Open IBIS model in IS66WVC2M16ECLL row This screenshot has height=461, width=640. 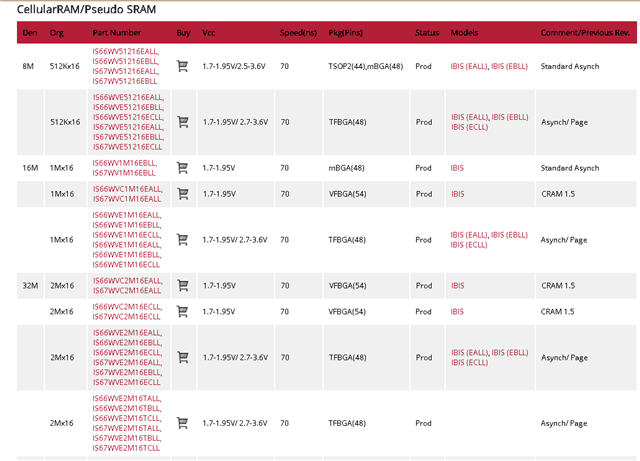click(x=457, y=312)
